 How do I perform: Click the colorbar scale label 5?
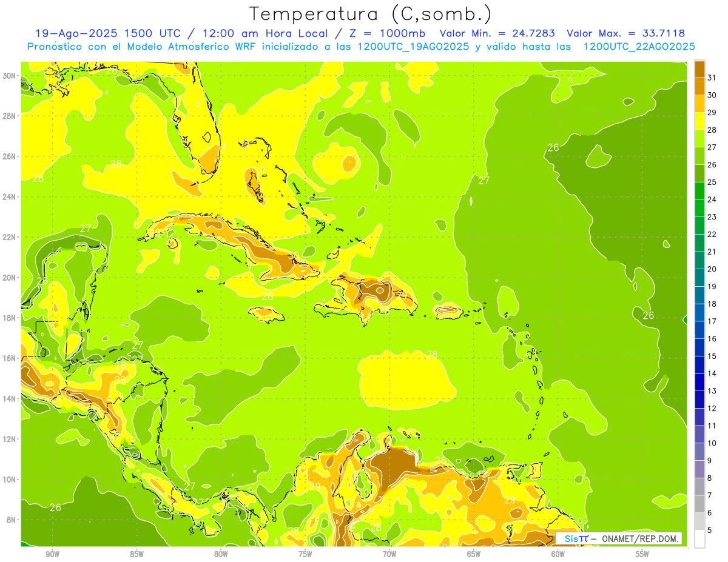pos(710,530)
